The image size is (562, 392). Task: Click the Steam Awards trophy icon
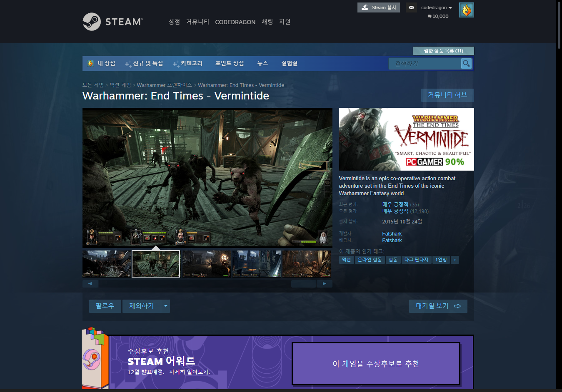[x=95, y=358]
